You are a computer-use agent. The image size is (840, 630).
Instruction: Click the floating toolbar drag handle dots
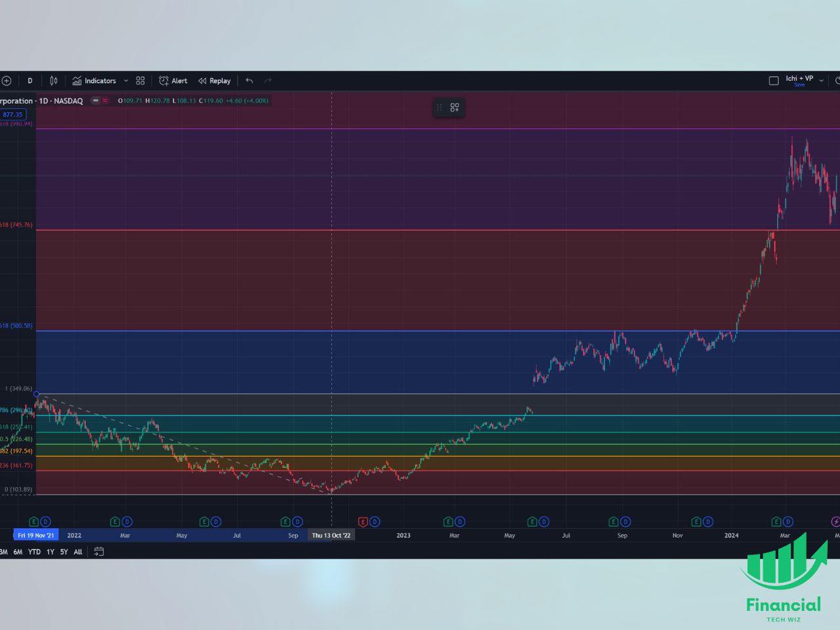pos(440,108)
